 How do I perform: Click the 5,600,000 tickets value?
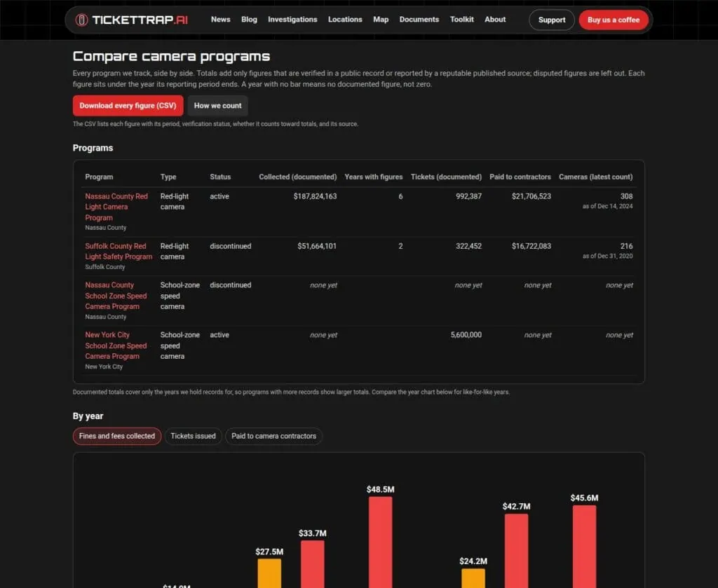[466, 335]
